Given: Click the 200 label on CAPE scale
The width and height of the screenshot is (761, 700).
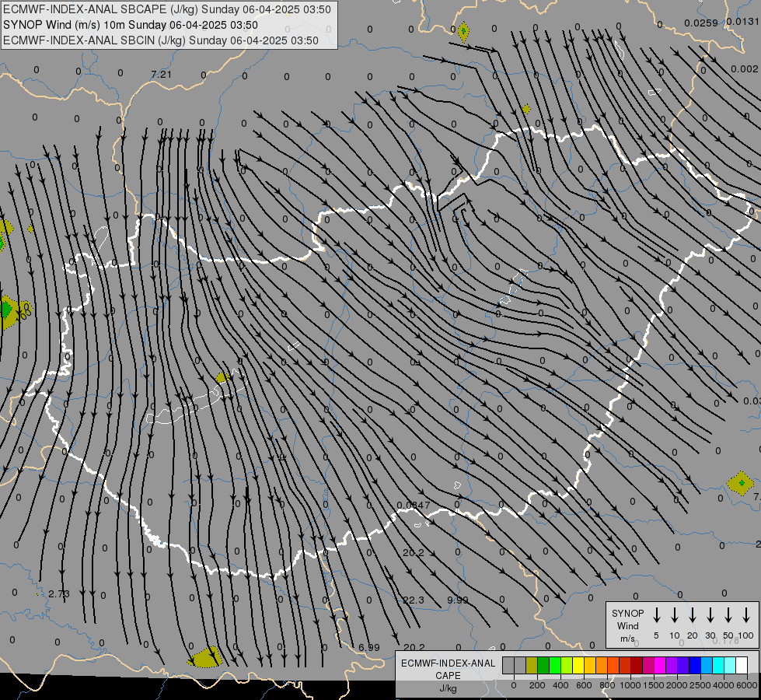Looking at the screenshot, I should (537, 685).
